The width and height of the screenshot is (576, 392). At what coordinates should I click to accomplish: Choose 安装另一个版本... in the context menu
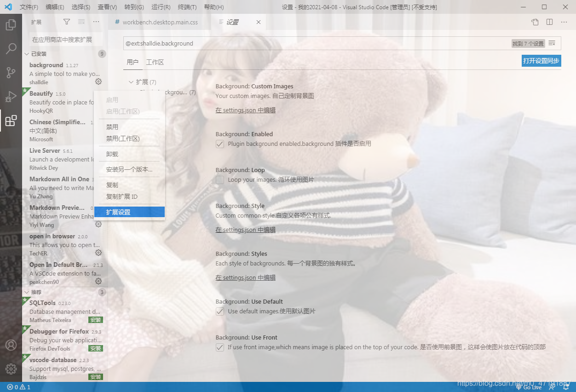coord(129,169)
